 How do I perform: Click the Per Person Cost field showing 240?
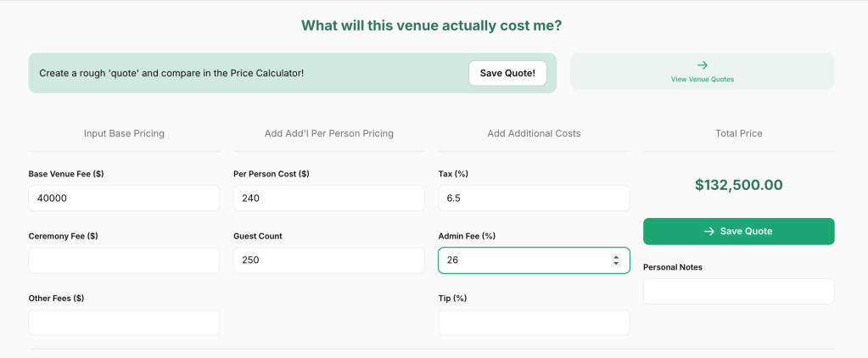click(x=328, y=198)
